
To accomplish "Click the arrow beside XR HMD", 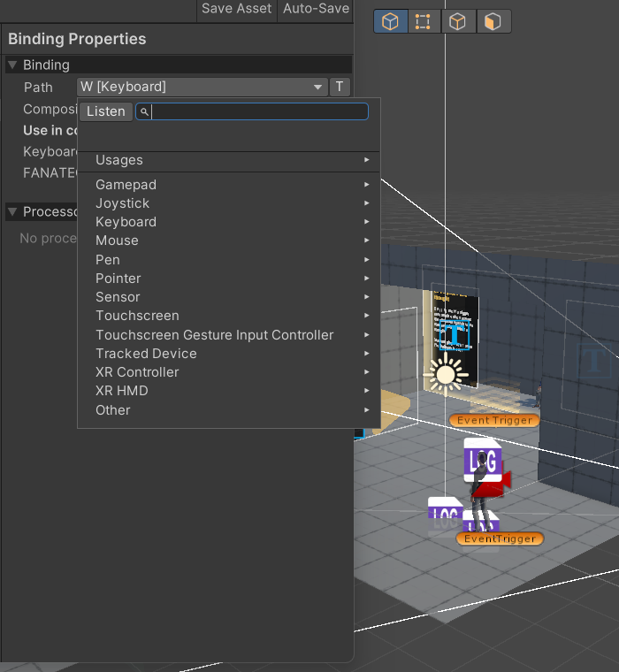I will (366, 391).
